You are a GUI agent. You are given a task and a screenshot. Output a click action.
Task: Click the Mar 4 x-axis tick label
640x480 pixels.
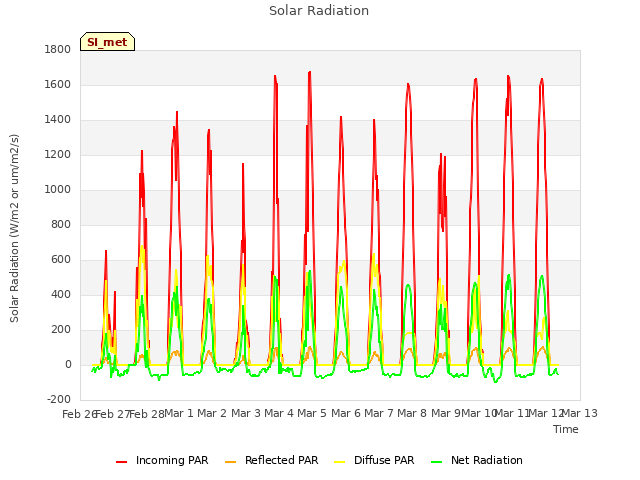279,413
